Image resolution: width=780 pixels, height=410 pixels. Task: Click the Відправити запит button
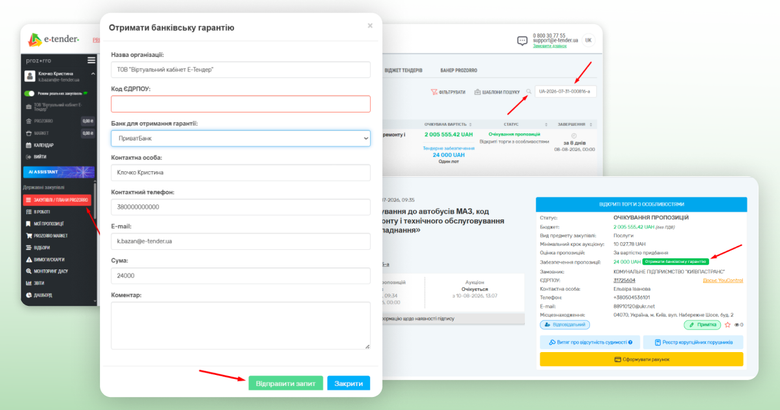pos(286,384)
